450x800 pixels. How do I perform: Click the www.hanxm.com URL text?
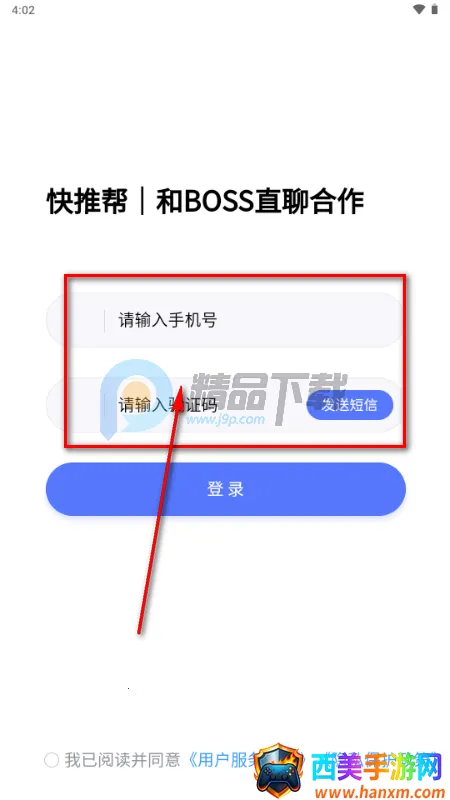coord(377,793)
